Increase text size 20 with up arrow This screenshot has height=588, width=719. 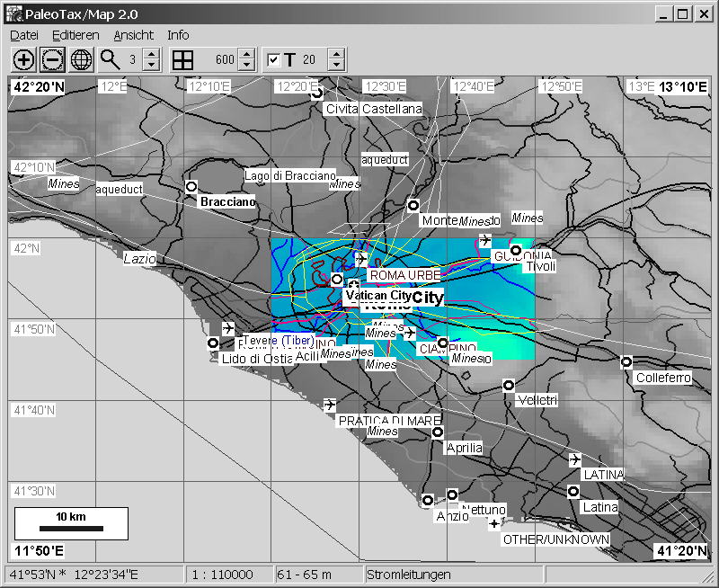(x=336, y=55)
